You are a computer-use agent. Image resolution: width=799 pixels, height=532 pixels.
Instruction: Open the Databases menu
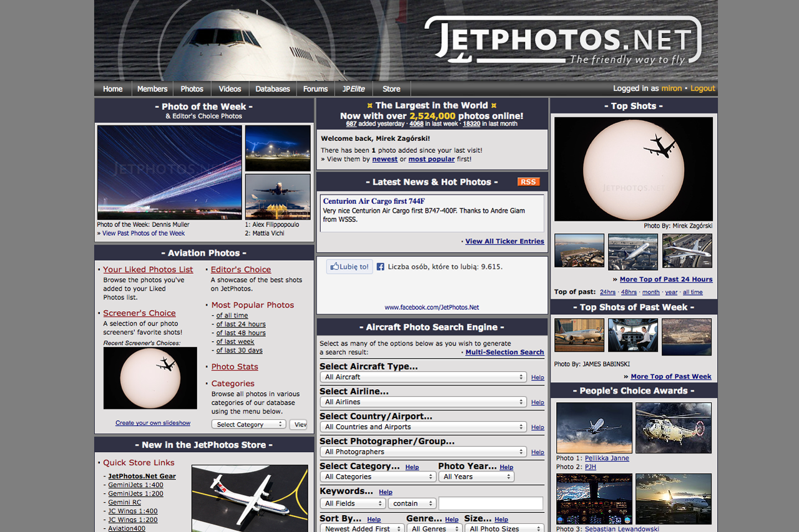click(x=273, y=89)
